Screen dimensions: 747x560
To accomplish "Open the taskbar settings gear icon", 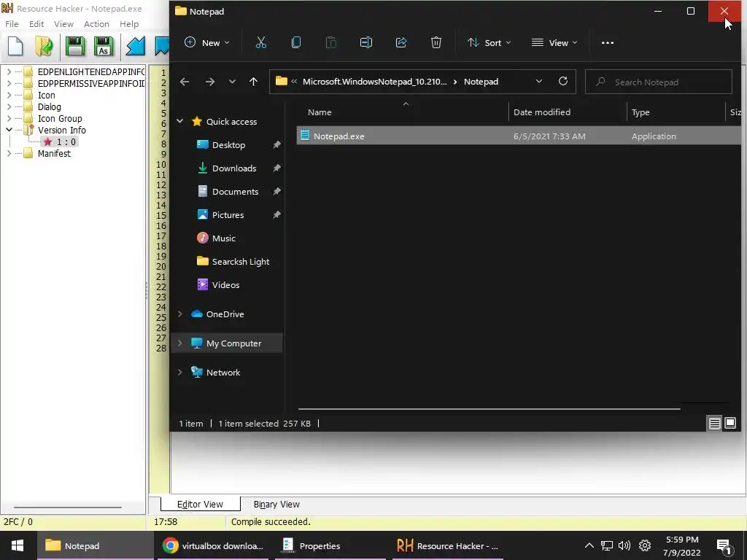I will point(645,545).
